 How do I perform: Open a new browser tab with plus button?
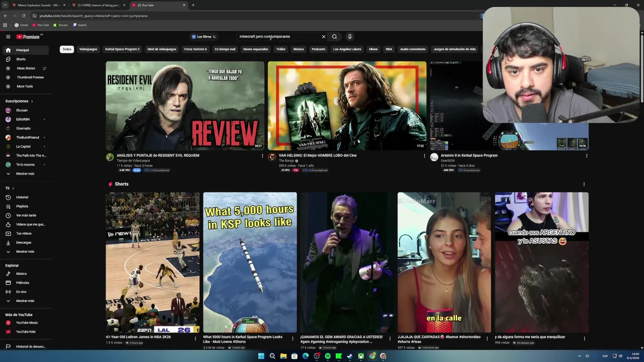[x=193, y=5]
